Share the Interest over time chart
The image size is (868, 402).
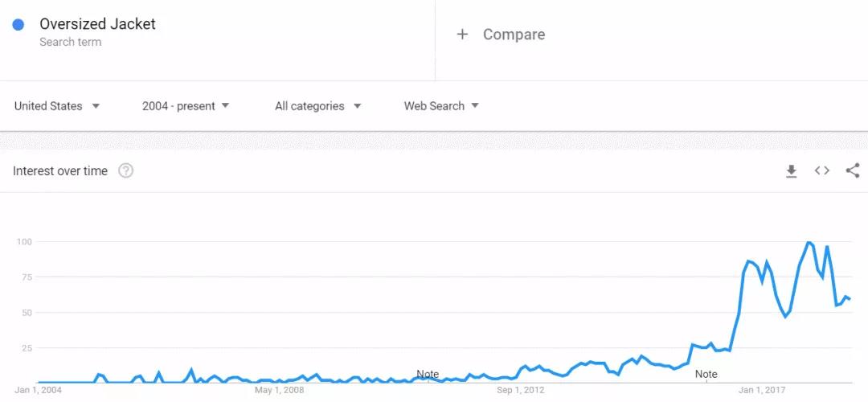pyautogui.click(x=853, y=170)
